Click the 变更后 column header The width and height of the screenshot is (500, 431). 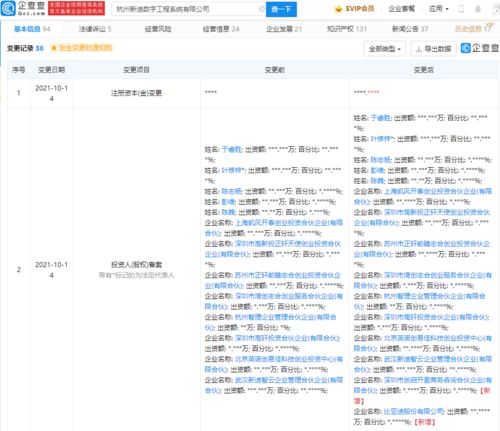coord(424,70)
